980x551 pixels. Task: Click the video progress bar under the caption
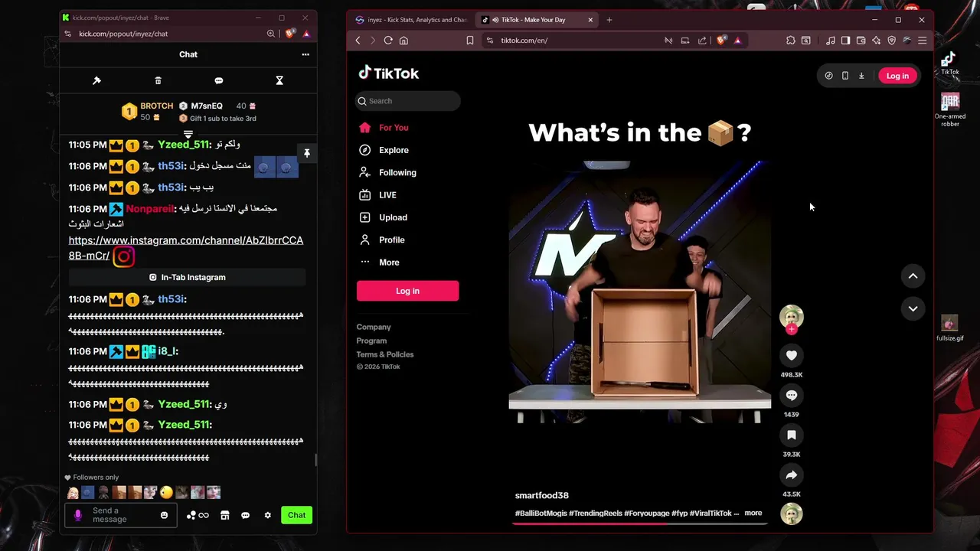point(639,523)
